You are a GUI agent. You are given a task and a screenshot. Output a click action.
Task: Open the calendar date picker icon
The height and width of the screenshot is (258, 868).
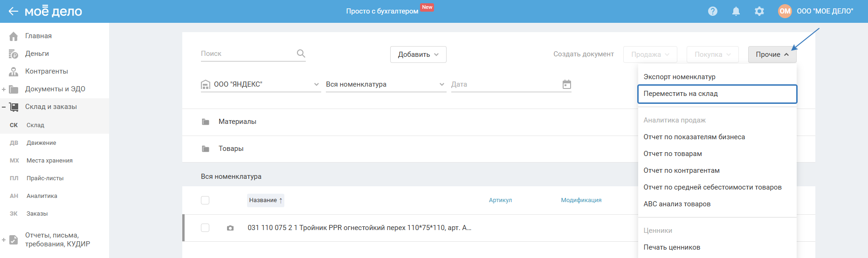click(566, 84)
